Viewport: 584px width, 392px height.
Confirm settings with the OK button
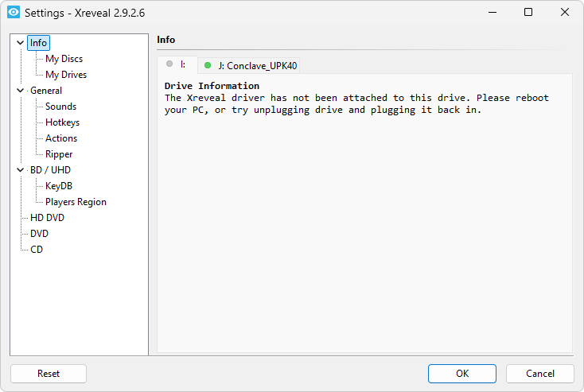click(x=461, y=374)
